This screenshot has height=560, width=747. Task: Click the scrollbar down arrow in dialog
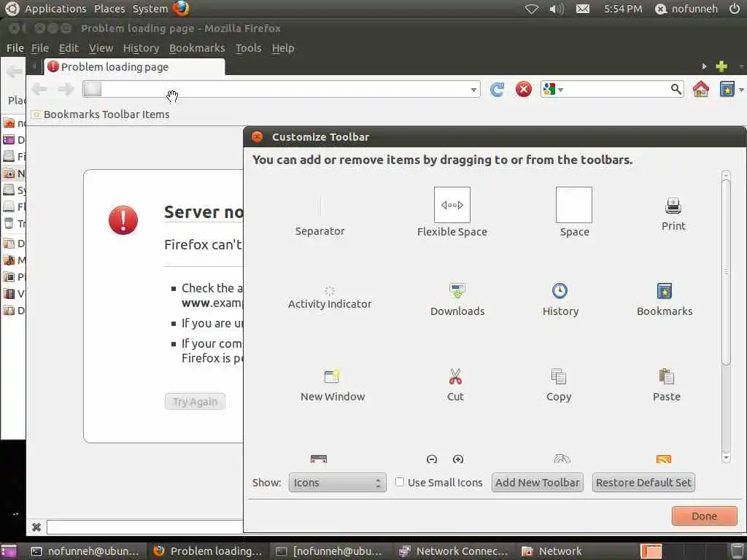tap(726, 458)
